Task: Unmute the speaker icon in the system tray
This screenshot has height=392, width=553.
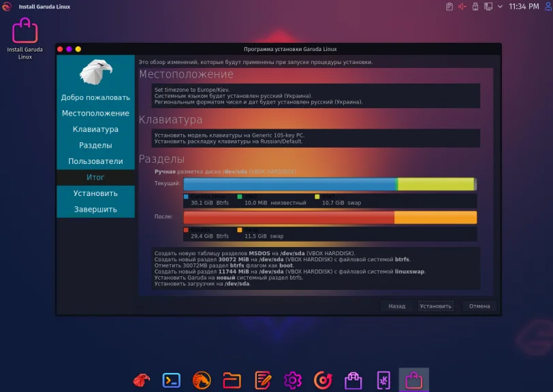Action: [461, 6]
